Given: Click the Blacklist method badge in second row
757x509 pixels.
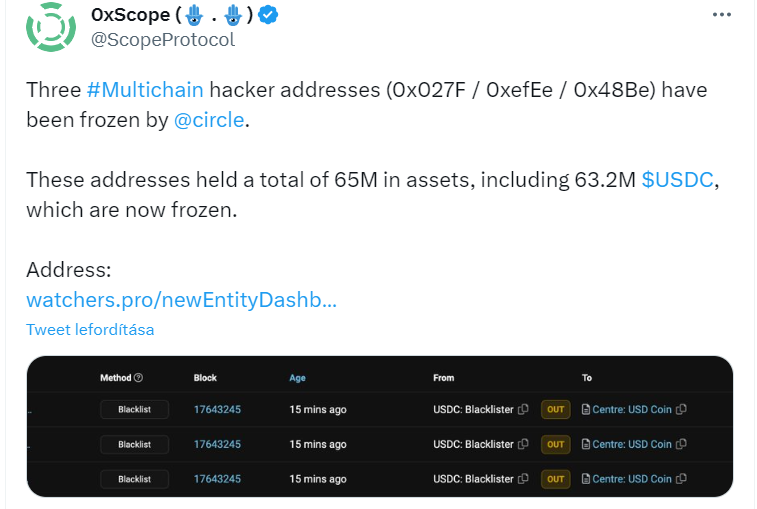Looking at the screenshot, I should pos(135,444).
